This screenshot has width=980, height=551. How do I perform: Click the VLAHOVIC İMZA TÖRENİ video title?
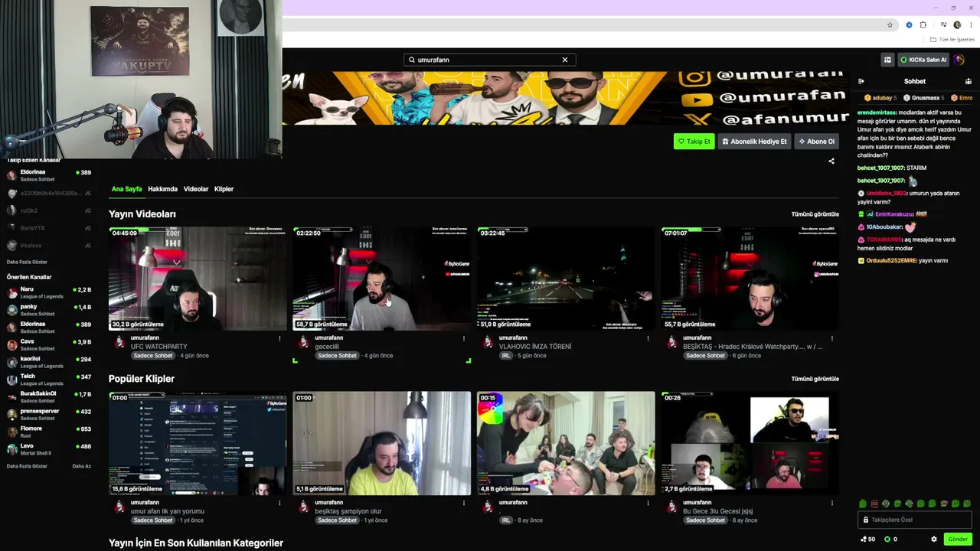[535, 347]
